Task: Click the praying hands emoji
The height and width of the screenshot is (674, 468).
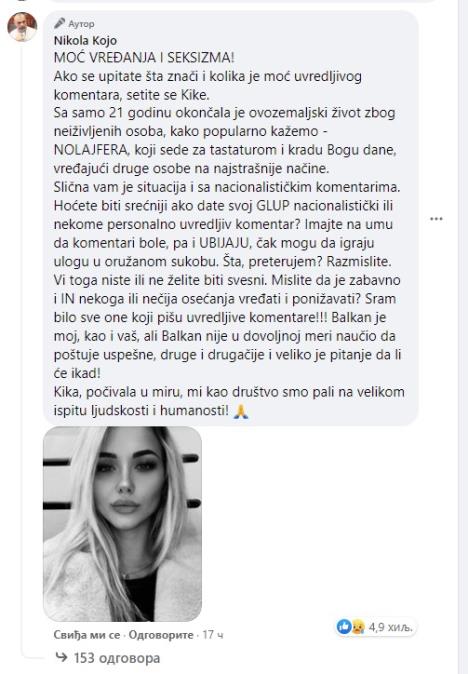Action: click(240, 411)
